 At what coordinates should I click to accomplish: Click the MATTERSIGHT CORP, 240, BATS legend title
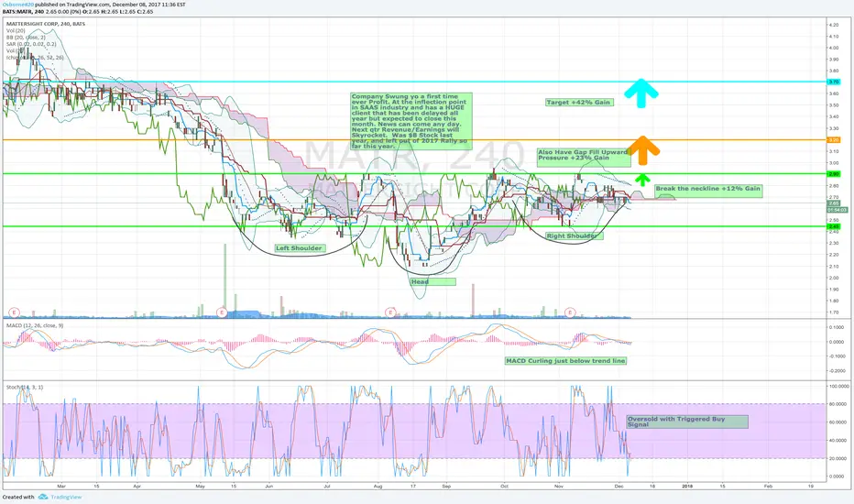[x=46, y=24]
